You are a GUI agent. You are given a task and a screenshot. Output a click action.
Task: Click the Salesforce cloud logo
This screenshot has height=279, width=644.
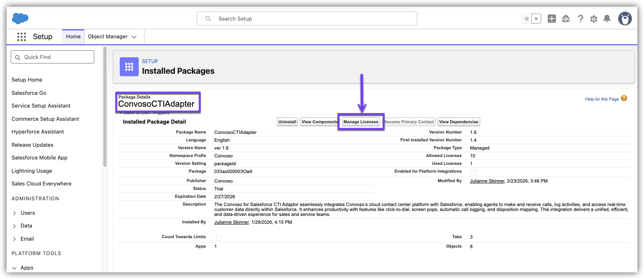[x=20, y=19]
